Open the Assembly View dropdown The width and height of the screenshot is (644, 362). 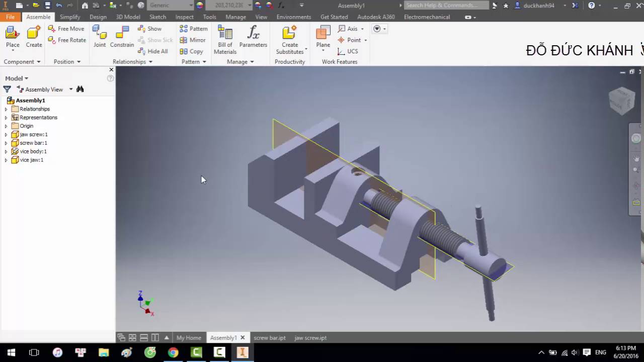(x=70, y=89)
